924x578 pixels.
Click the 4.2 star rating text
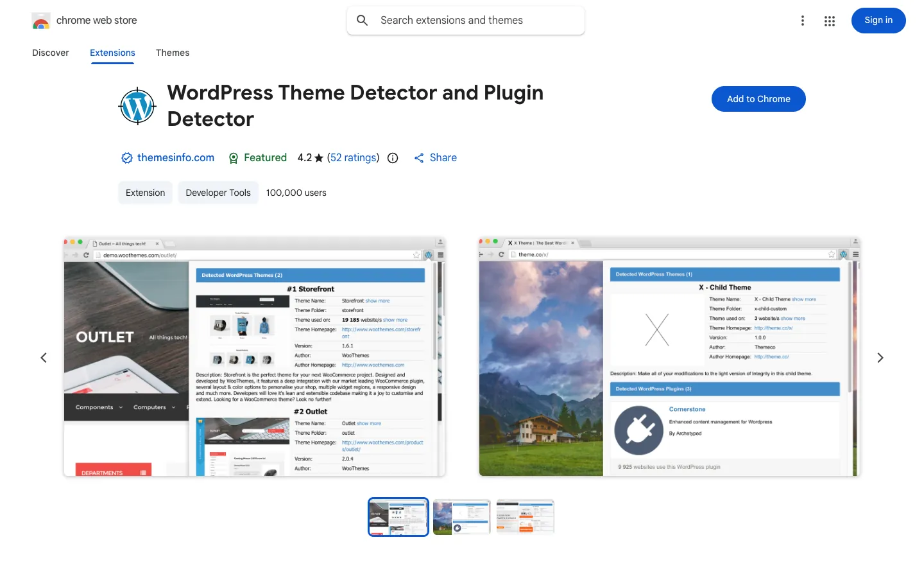(311, 158)
